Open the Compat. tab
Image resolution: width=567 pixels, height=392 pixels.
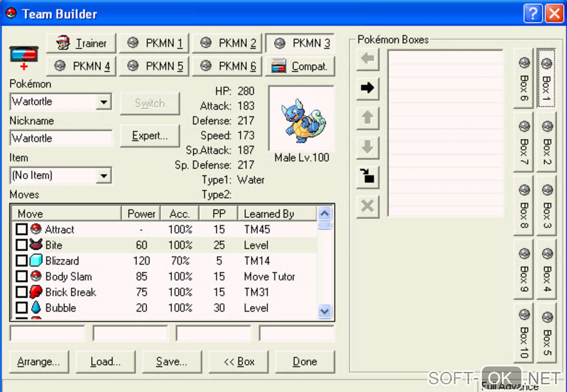pos(300,66)
